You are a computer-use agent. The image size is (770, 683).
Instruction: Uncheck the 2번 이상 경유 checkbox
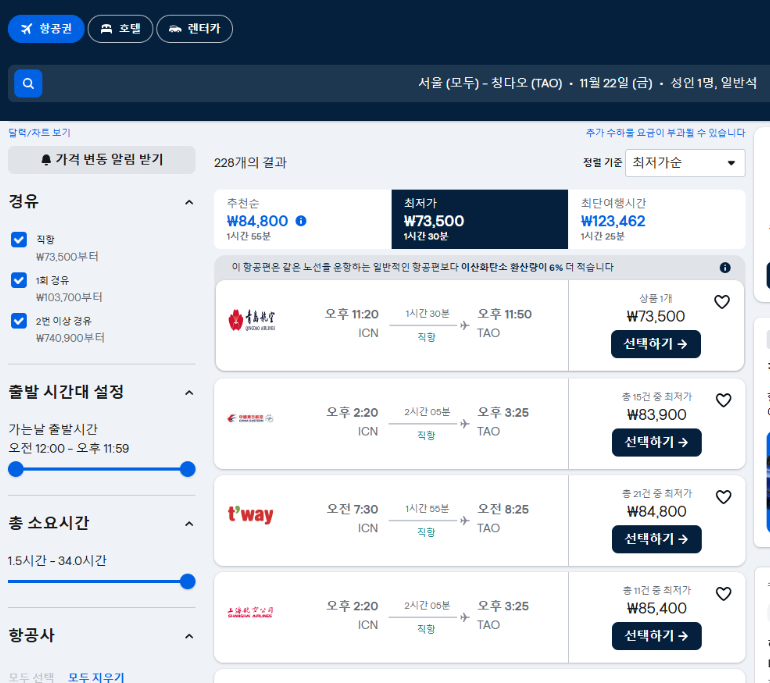point(19,321)
